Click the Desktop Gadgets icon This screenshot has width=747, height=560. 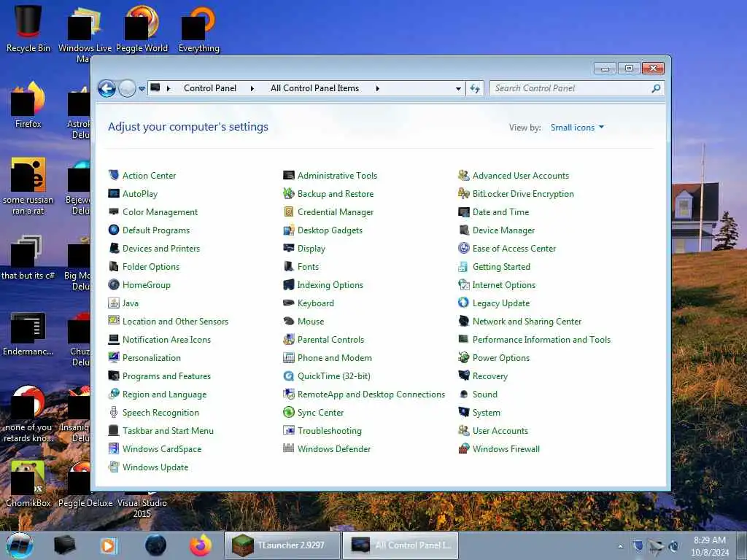(x=289, y=230)
